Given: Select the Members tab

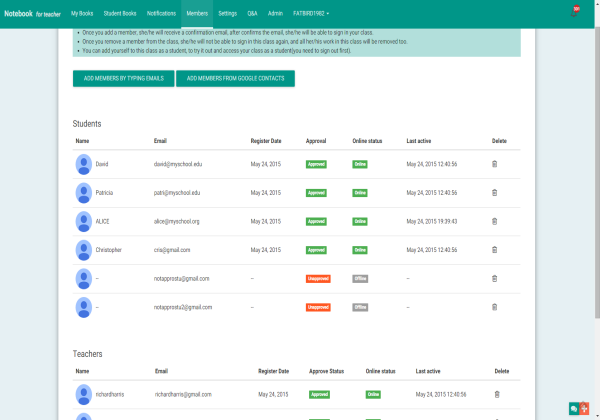Looking at the screenshot, I should click(x=197, y=13).
